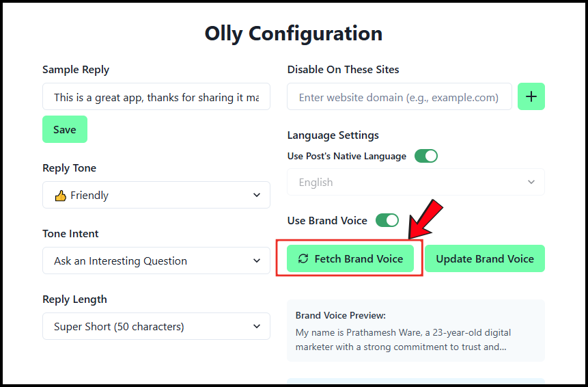The height and width of the screenshot is (387, 588).
Task: Click the thumbs-up emoji beside Friendly
Action: click(x=60, y=195)
